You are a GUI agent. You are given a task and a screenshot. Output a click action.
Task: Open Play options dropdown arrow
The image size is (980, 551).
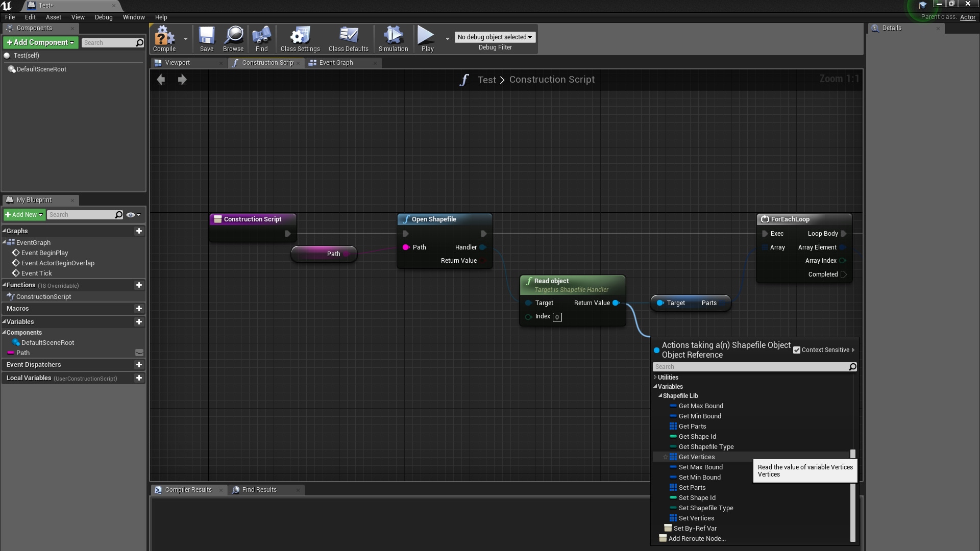[448, 39]
